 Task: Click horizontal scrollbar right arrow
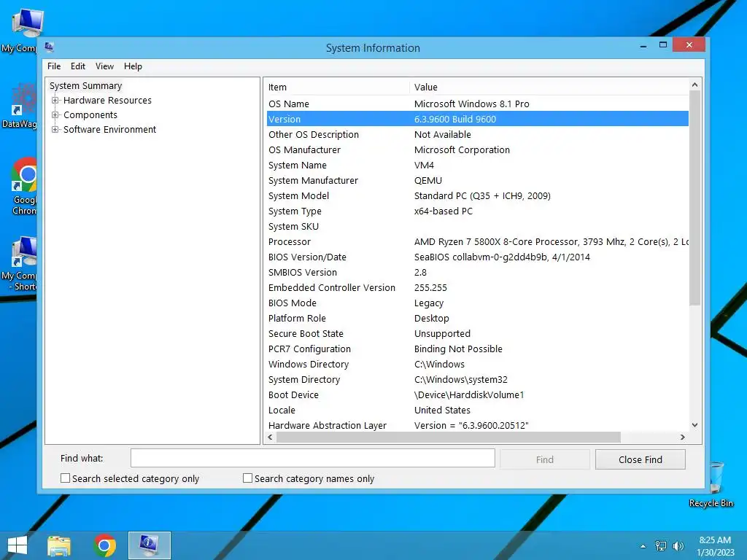tap(683, 437)
